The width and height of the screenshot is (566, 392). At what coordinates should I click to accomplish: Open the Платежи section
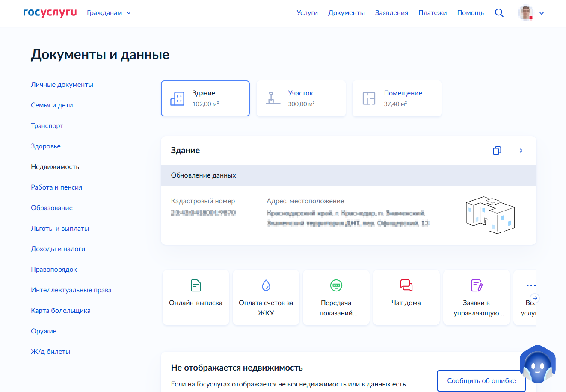[433, 13]
